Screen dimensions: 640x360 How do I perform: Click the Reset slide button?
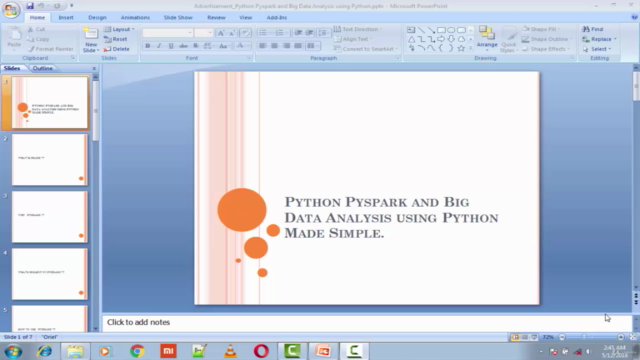116,39
